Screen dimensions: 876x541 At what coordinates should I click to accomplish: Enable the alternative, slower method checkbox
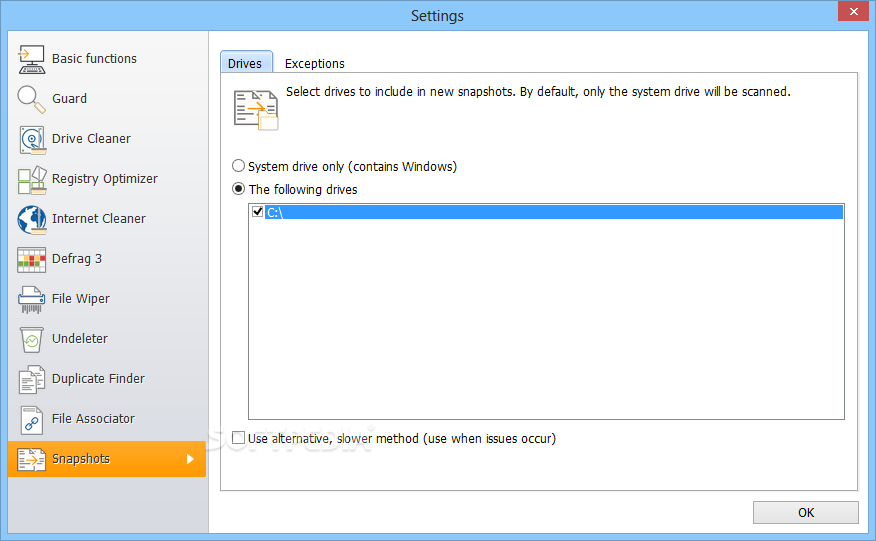click(x=239, y=438)
